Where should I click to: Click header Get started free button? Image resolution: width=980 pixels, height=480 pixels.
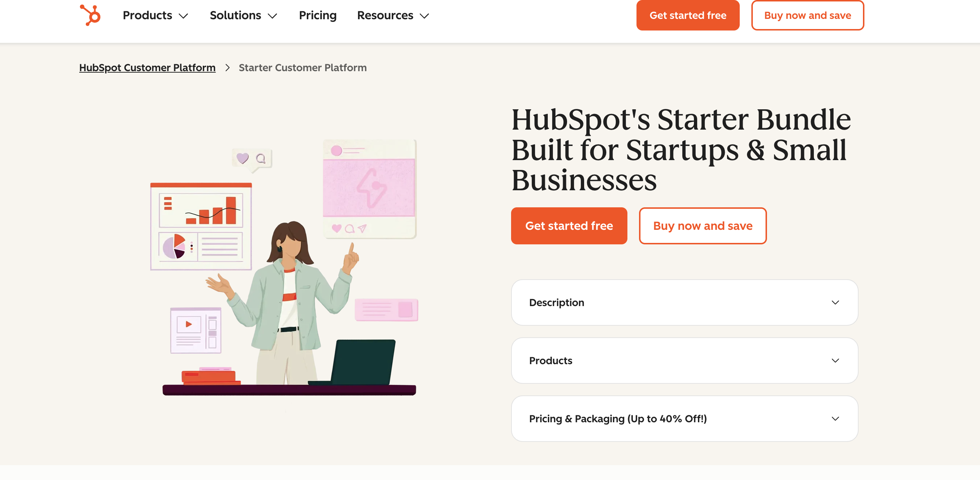[x=687, y=15]
